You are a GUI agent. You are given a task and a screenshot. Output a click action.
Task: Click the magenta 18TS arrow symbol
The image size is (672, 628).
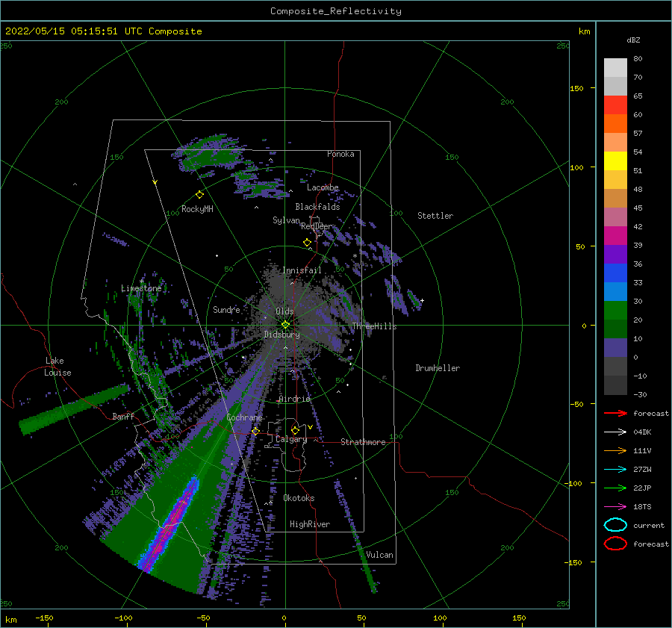pyautogui.click(x=615, y=507)
